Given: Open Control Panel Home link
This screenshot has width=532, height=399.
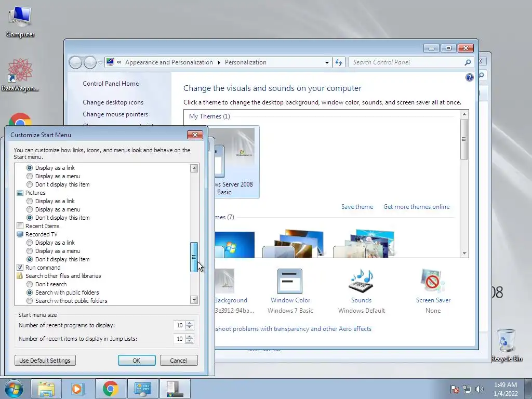Looking at the screenshot, I should (x=111, y=84).
